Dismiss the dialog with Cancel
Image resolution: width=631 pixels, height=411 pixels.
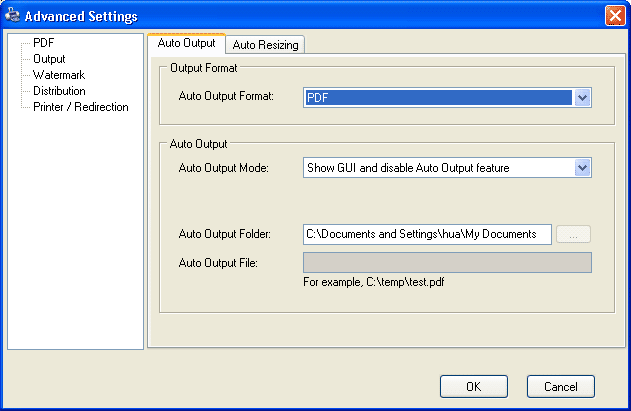pyautogui.click(x=561, y=386)
